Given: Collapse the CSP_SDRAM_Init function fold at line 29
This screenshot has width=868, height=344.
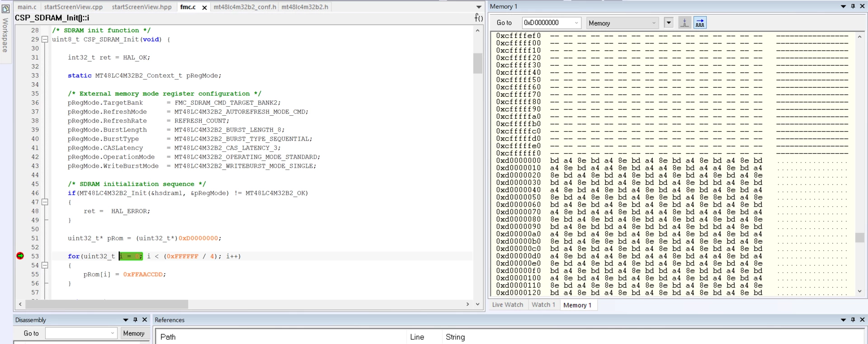Looking at the screenshot, I should click(x=45, y=39).
